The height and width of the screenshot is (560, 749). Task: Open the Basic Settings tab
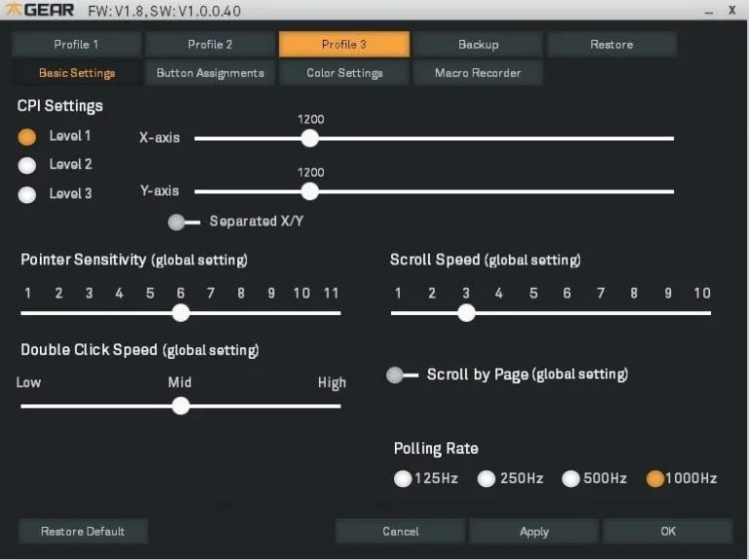tap(77, 73)
